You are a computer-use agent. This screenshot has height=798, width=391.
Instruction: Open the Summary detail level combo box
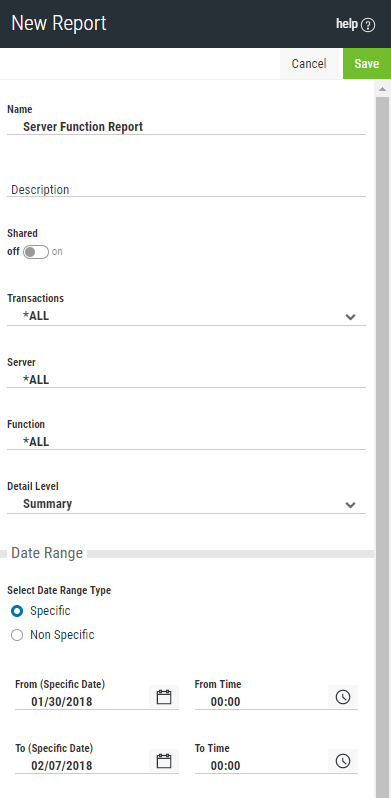[x=186, y=504]
